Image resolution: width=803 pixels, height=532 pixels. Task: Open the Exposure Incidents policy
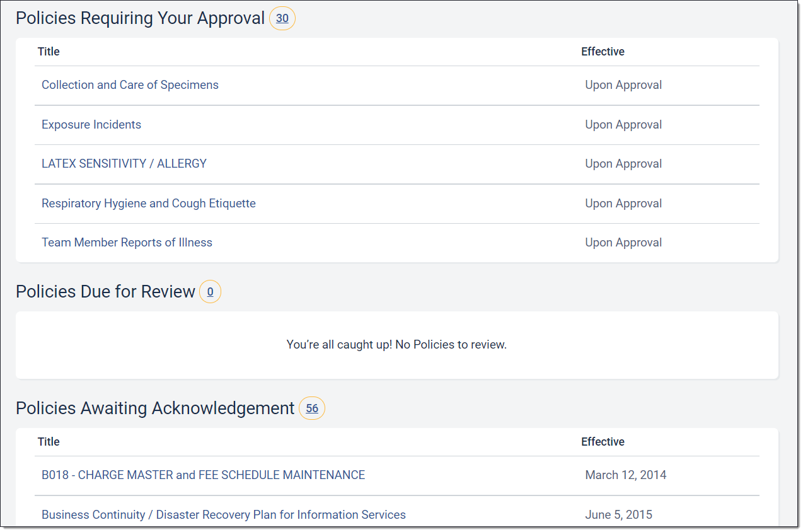(91, 125)
